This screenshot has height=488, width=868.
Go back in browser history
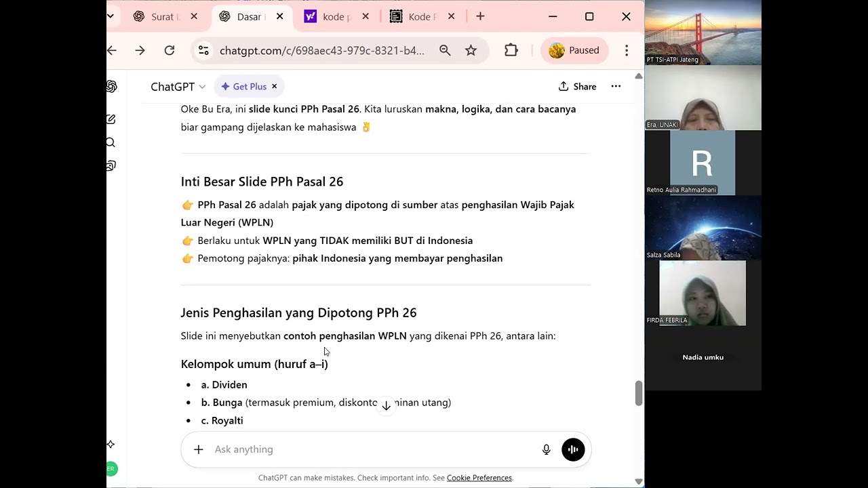[x=112, y=50]
